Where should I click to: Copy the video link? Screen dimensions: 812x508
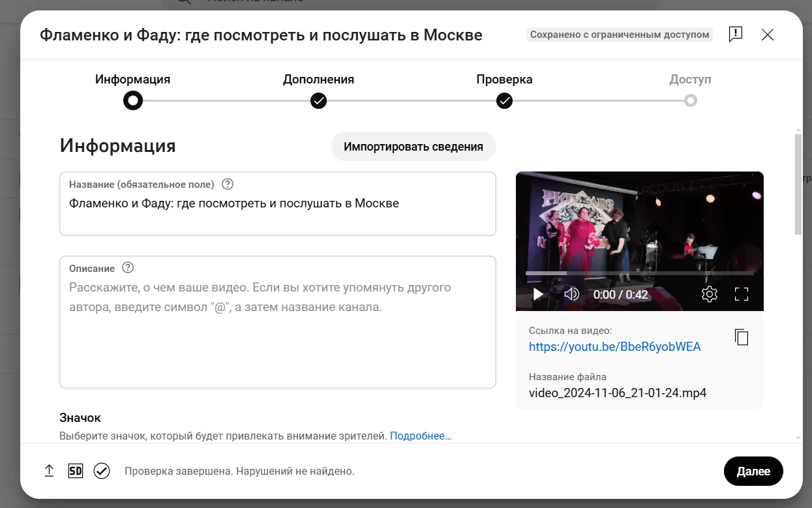(742, 337)
